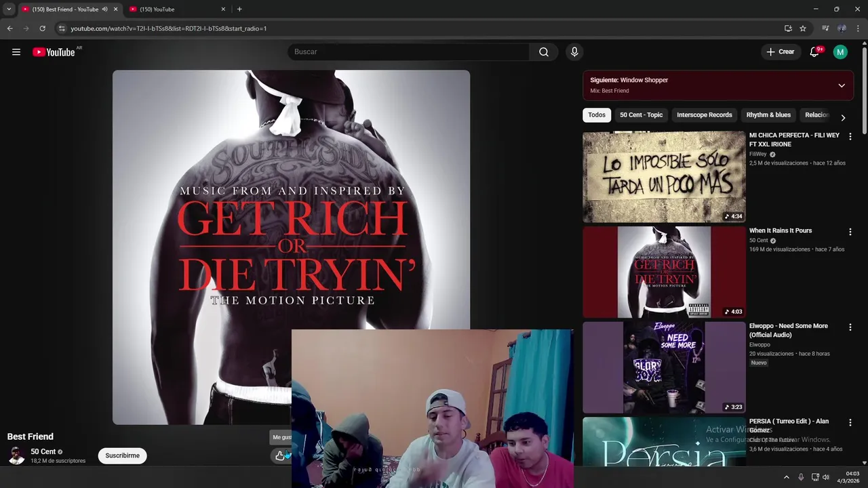Expand the Mix: Best Friend playlist panel
The image size is (868, 488).
[842, 85]
